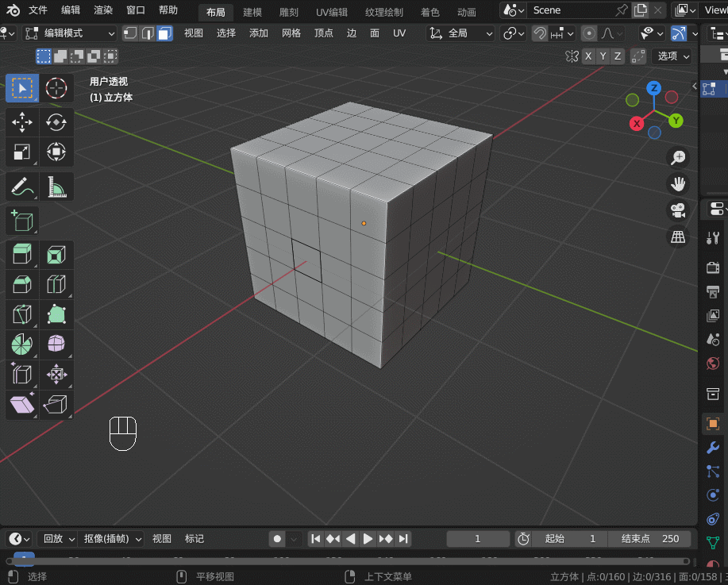
Task: Select the Edge Slide tool
Action: [21, 374]
